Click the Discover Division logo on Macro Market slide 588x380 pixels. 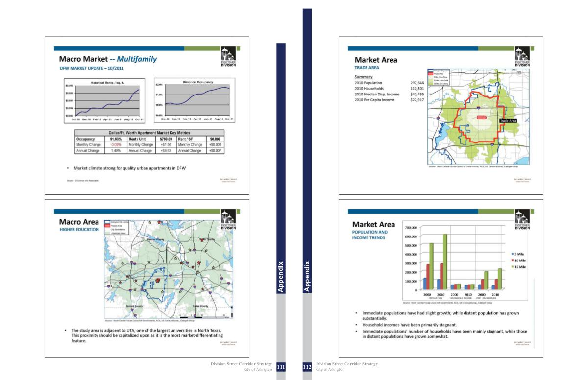[x=228, y=56]
